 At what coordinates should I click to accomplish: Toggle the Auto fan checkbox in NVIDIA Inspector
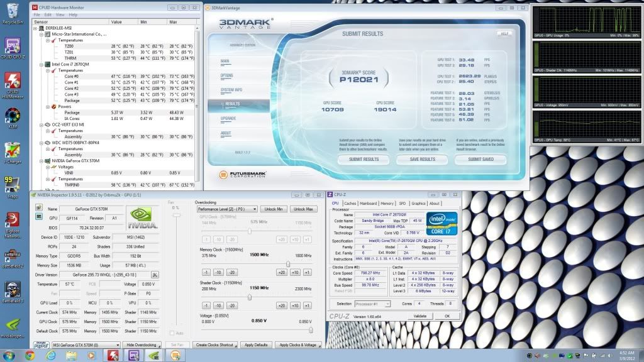pyautogui.click(x=172, y=333)
